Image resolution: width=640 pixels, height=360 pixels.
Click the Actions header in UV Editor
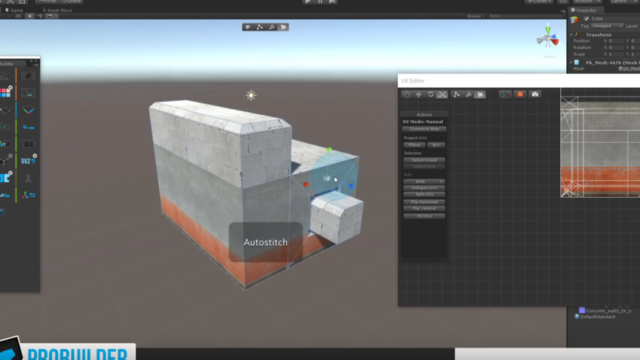tap(424, 115)
